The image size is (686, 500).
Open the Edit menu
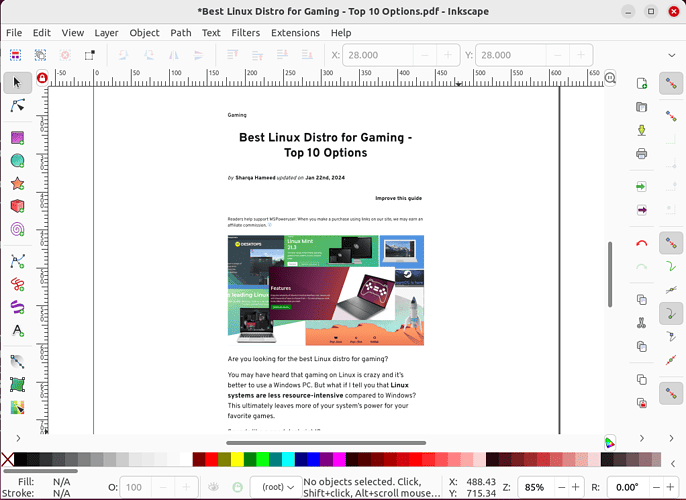click(42, 33)
